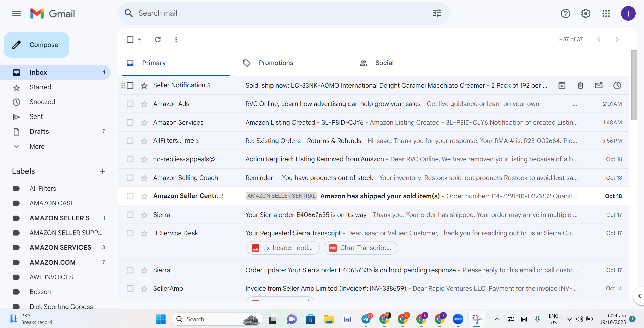Viewport: 644px width, 328px height.
Task: Tick the AllFilters email checkbox
Action: tap(130, 141)
